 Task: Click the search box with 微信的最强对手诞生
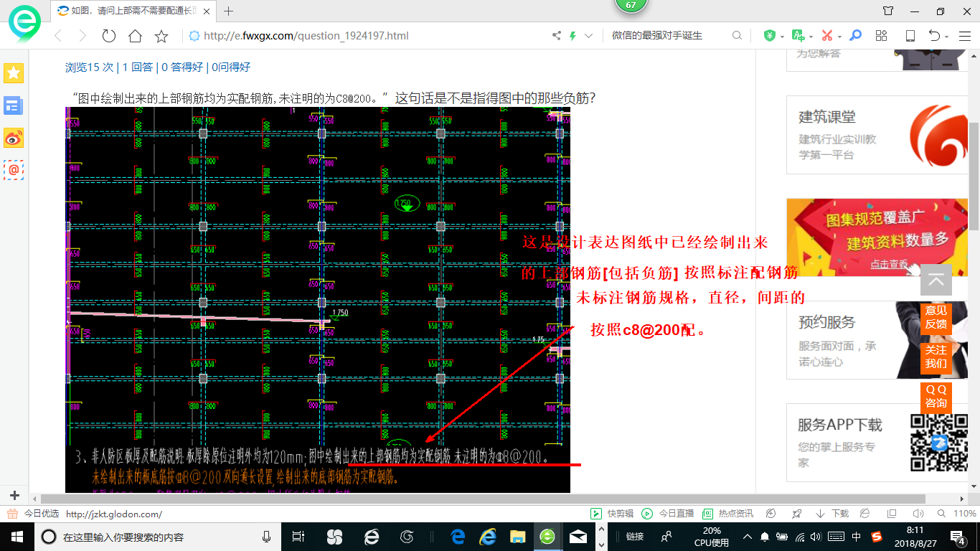[x=667, y=36]
